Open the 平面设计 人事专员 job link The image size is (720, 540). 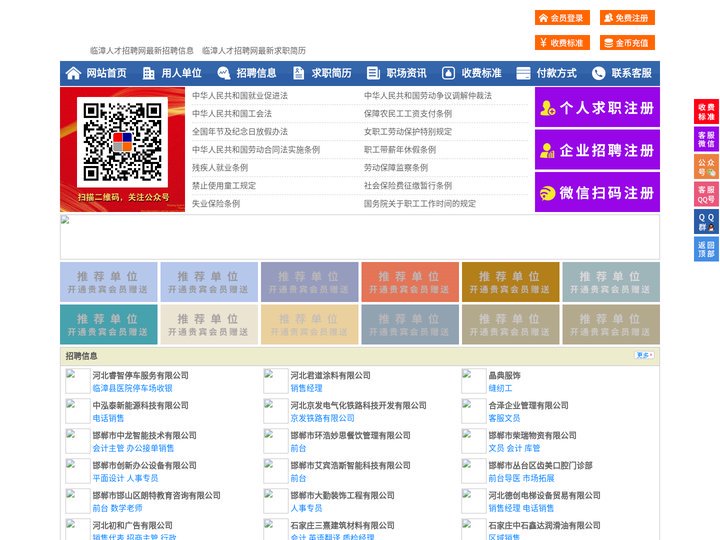tap(125, 478)
